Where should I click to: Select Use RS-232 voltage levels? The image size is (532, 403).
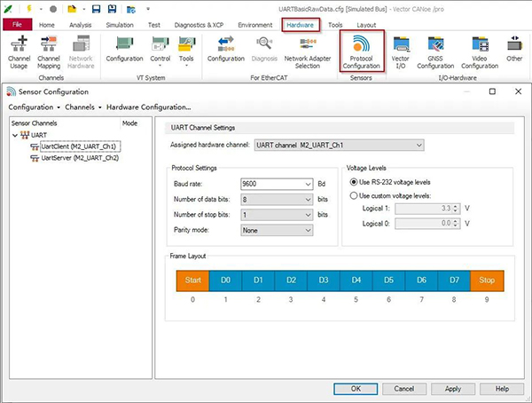click(x=354, y=182)
